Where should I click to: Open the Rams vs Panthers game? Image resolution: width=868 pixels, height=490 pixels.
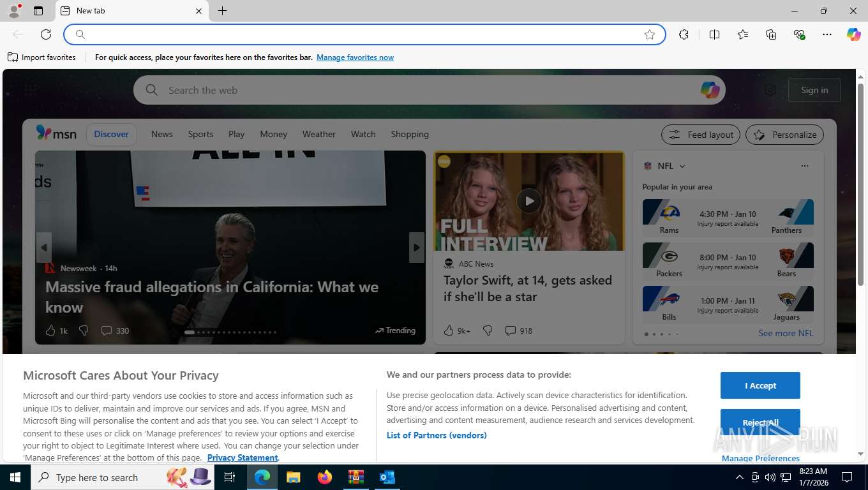tap(728, 218)
